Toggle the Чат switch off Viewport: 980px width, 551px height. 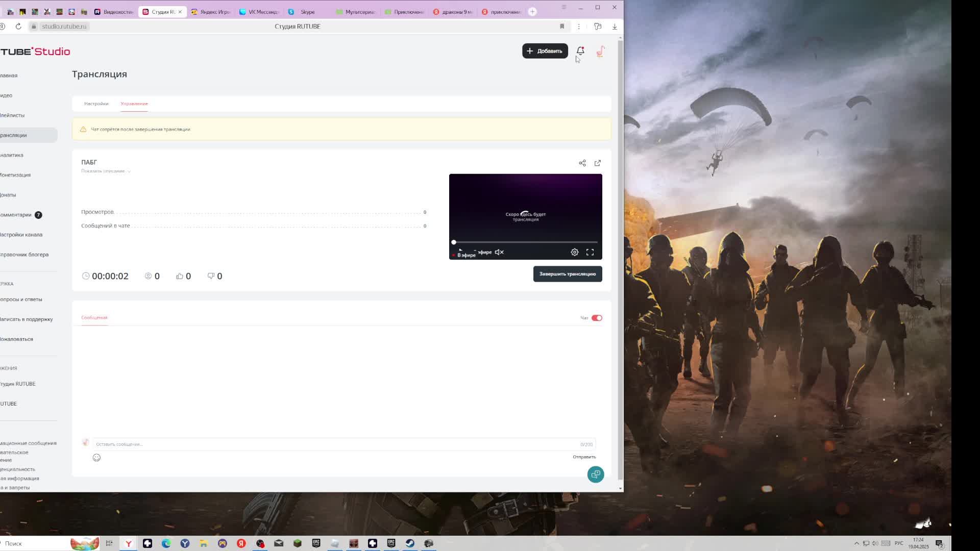[597, 318]
